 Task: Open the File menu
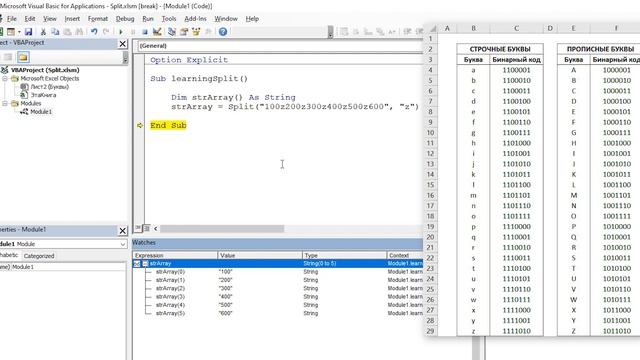[11, 19]
